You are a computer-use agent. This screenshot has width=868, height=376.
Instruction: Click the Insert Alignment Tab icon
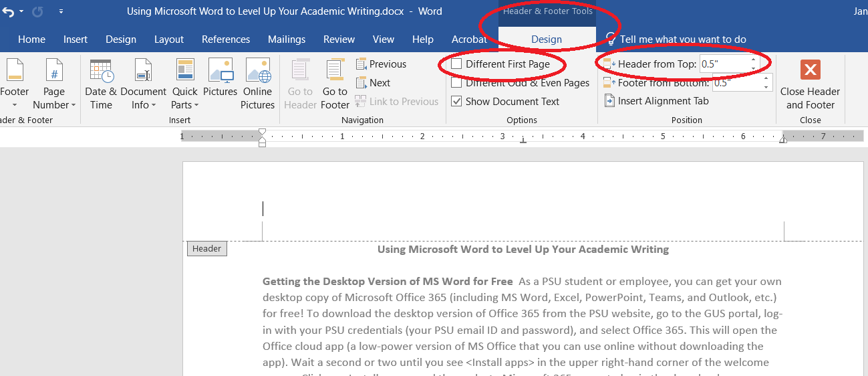609,101
